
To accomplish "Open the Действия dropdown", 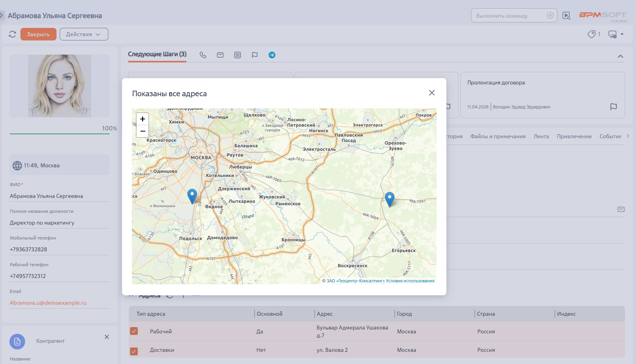I will pos(84,34).
